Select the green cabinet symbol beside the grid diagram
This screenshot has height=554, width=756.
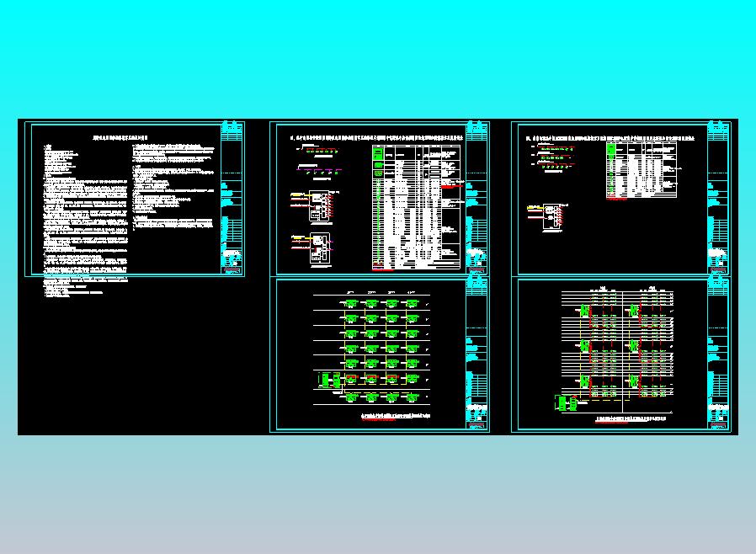click(330, 380)
